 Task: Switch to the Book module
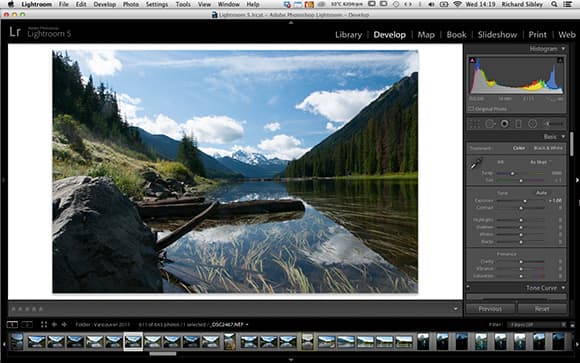456,35
